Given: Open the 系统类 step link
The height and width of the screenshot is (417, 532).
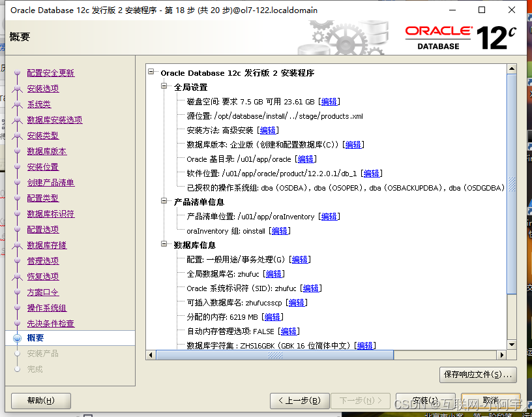Looking at the screenshot, I should click(39, 104).
